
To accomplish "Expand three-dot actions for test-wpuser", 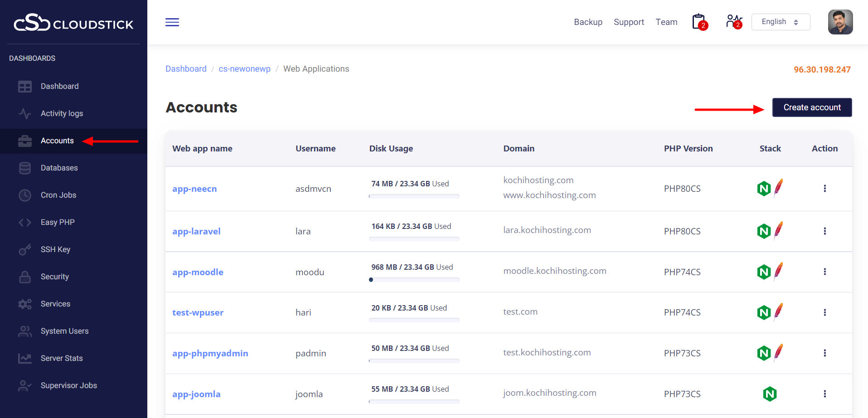I will coord(824,312).
